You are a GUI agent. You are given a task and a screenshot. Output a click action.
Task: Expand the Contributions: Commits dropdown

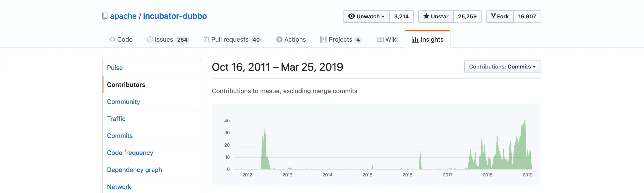pyautogui.click(x=502, y=67)
